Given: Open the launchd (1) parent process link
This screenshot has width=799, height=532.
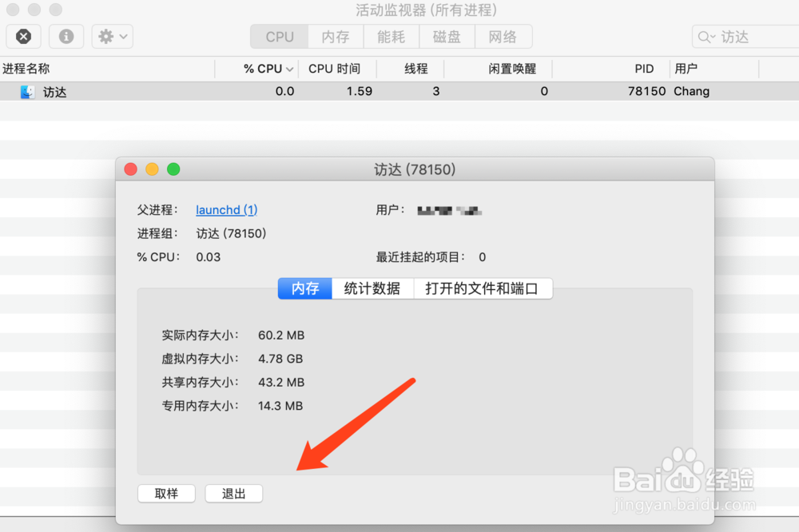Looking at the screenshot, I should 226,209.
